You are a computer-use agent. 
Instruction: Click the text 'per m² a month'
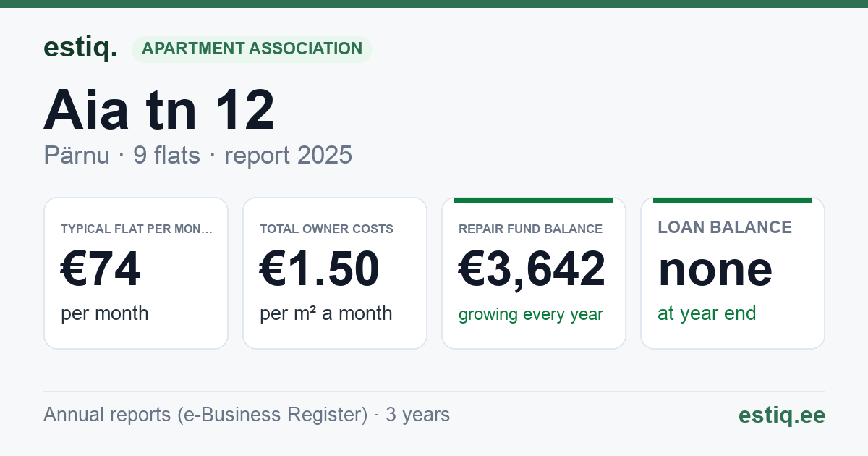click(326, 313)
